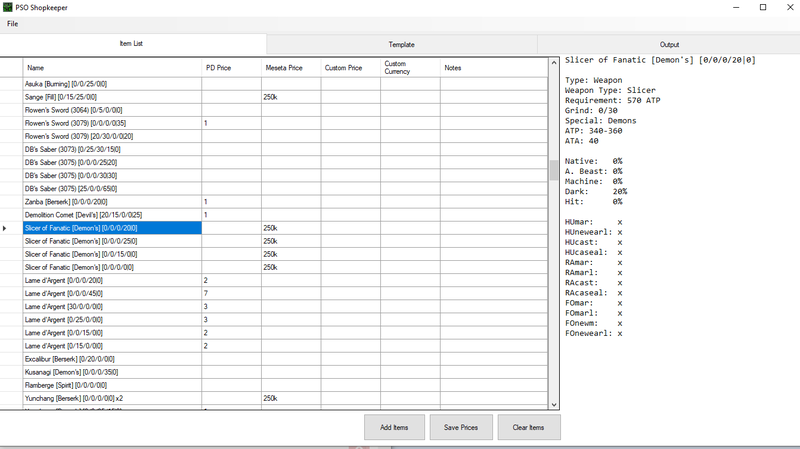The width and height of the screenshot is (800, 449).
Task: Click the Custom Currency column header
Action: pyautogui.click(x=410, y=68)
